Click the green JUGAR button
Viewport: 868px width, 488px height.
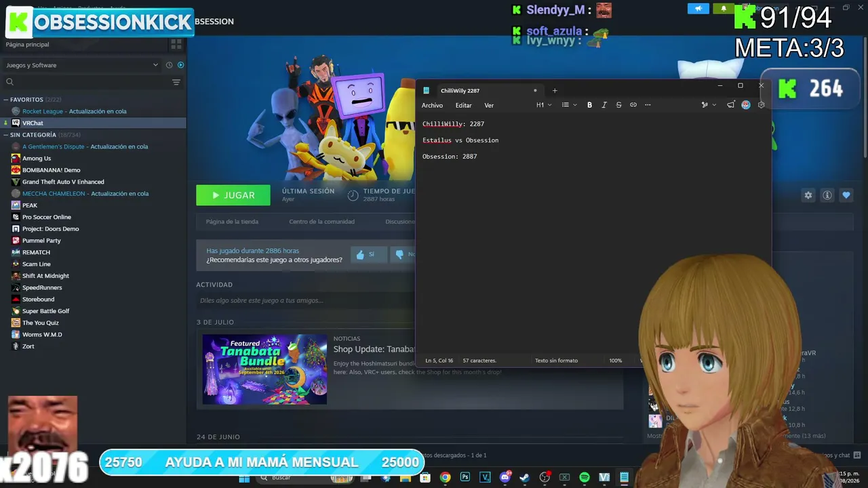tap(233, 195)
